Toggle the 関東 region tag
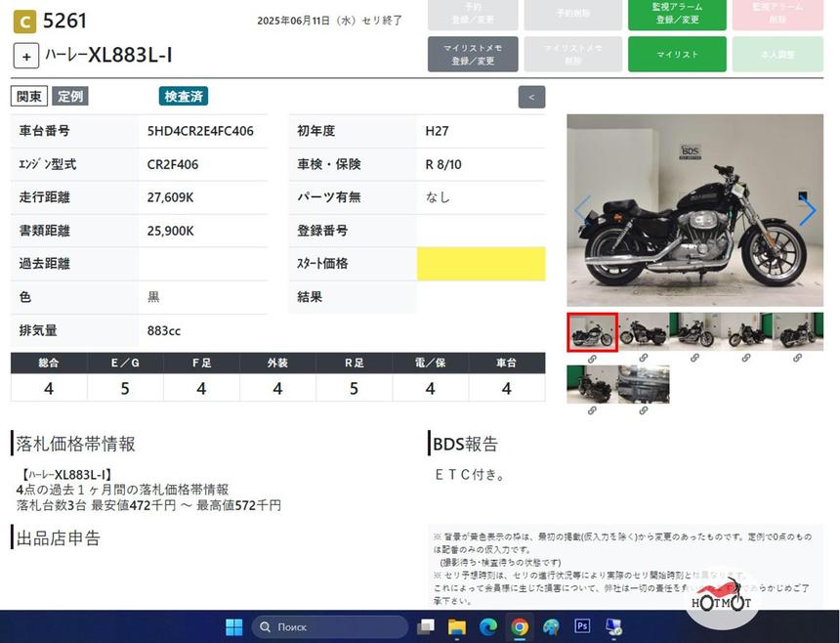 tap(29, 97)
